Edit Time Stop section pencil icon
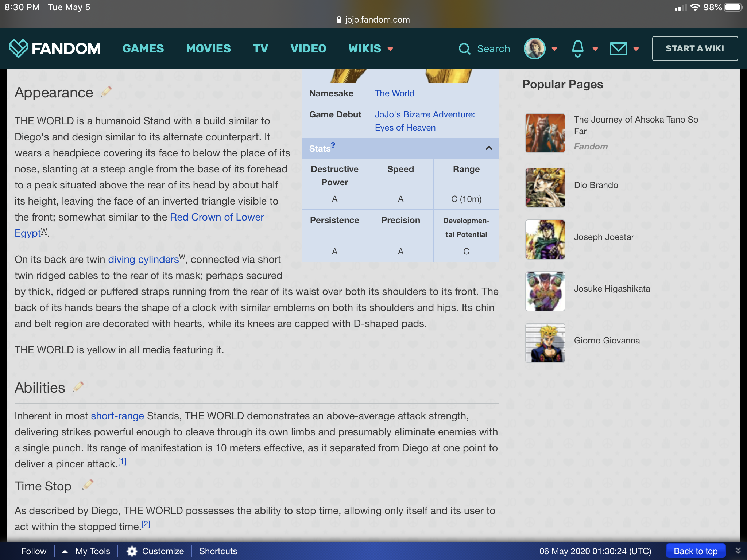Image resolution: width=747 pixels, height=560 pixels. (88, 485)
